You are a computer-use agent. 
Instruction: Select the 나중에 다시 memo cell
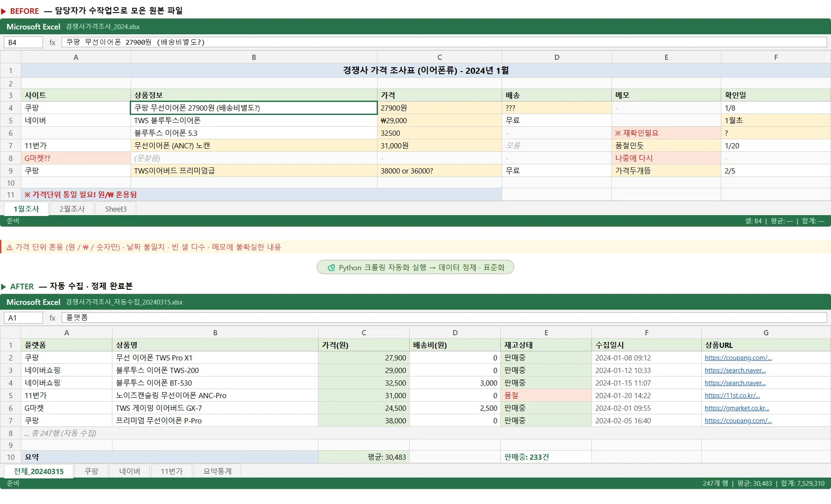pyautogui.click(x=666, y=158)
